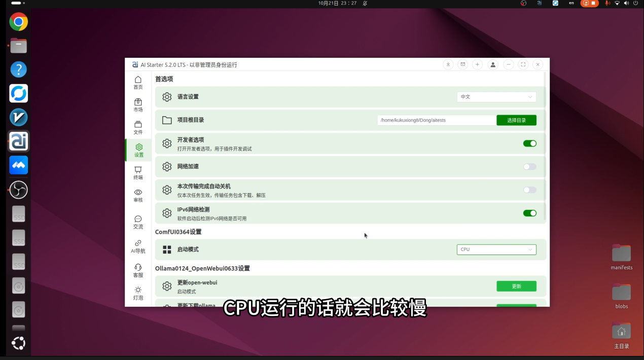Click the grid icon beside 启动模式
Screen dimensions: 644x360
coord(167,249)
